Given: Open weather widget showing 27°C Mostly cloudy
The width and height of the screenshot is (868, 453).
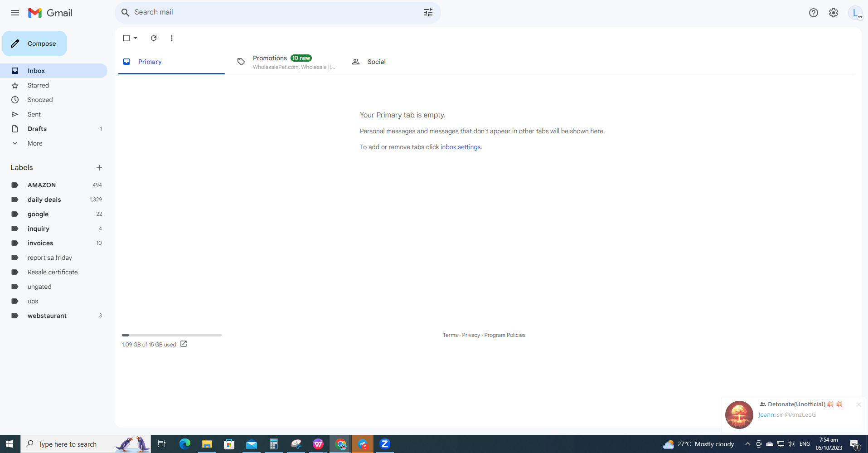Looking at the screenshot, I should click(698, 444).
